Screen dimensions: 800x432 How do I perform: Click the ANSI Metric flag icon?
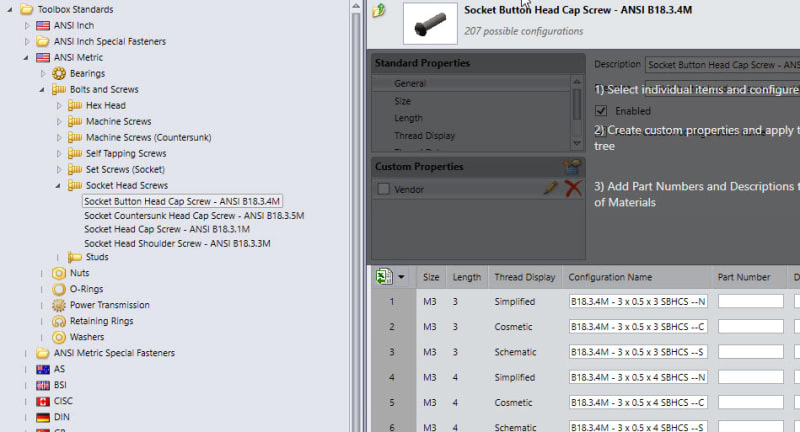click(43, 58)
